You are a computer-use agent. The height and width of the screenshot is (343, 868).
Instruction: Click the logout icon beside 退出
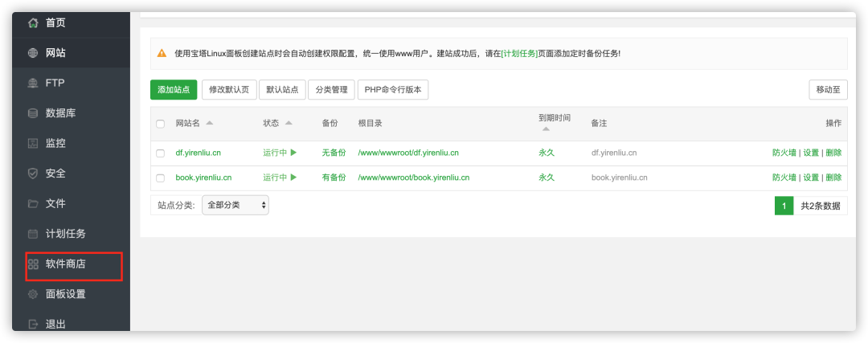pyautogui.click(x=33, y=325)
